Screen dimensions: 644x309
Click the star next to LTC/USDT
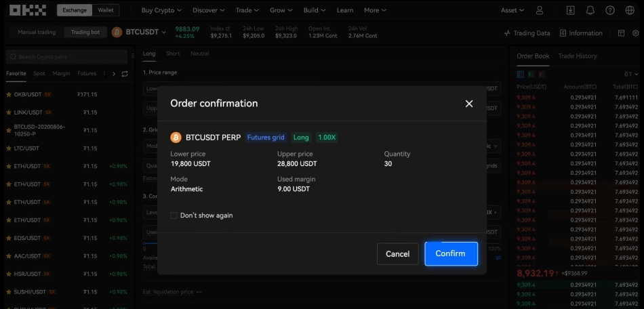(x=9, y=148)
